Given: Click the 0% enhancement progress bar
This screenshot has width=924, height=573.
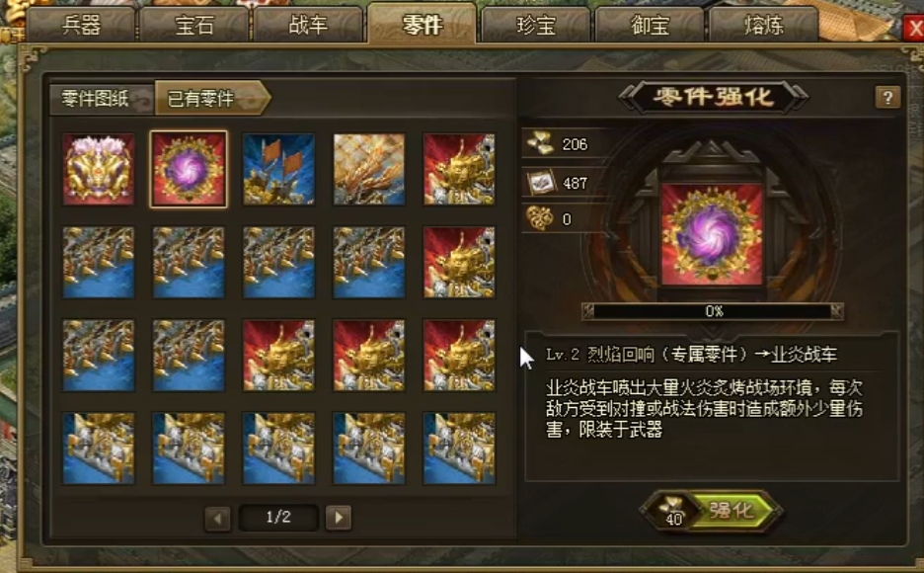Looking at the screenshot, I should click(x=713, y=310).
